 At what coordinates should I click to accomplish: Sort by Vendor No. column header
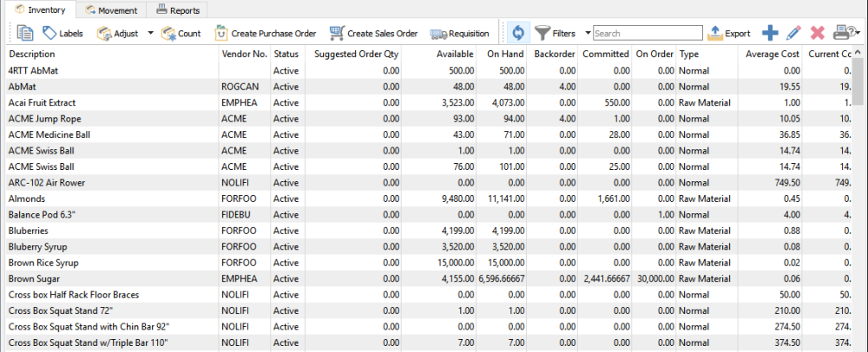[x=244, y=54]
